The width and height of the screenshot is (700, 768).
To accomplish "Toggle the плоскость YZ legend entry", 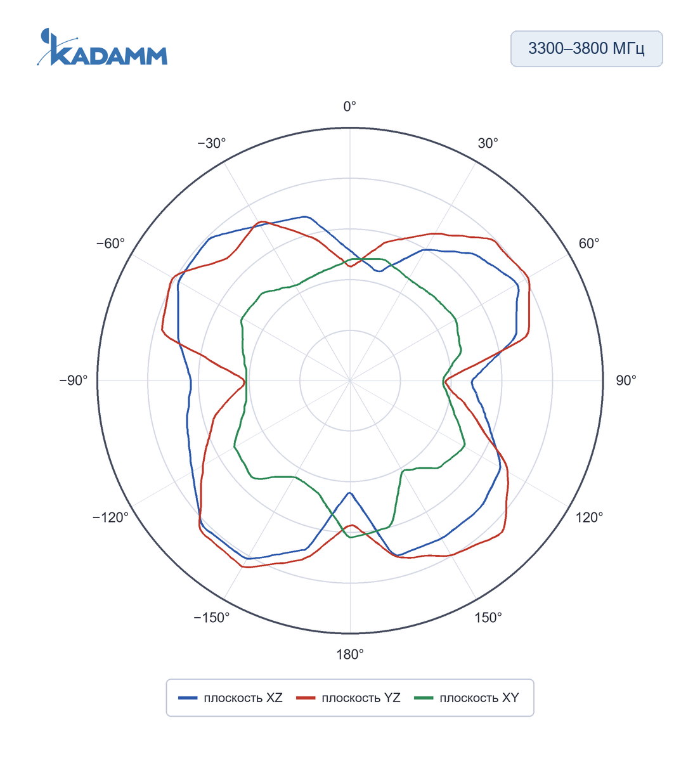I will (x=349, y=698).
